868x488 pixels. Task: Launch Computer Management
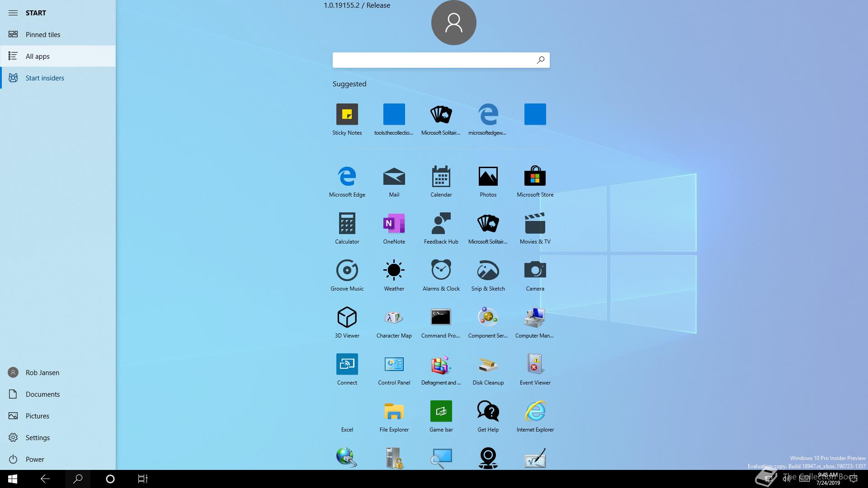tap(535, 322)
